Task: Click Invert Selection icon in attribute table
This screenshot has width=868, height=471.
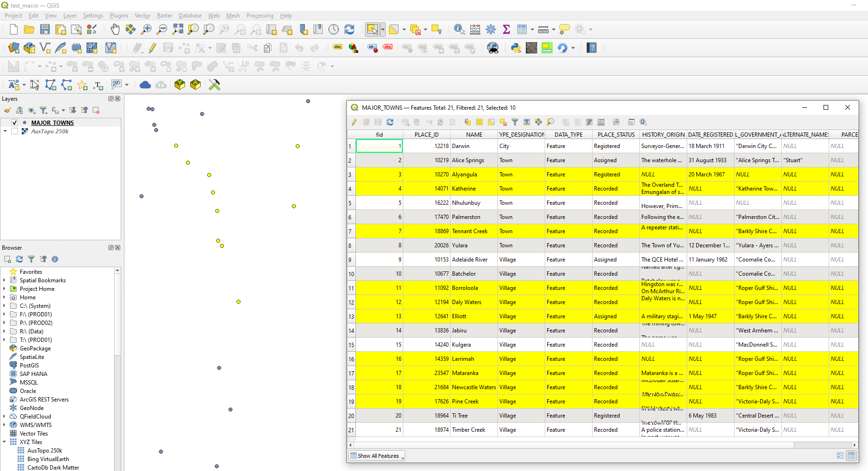Action: [491, 122]
